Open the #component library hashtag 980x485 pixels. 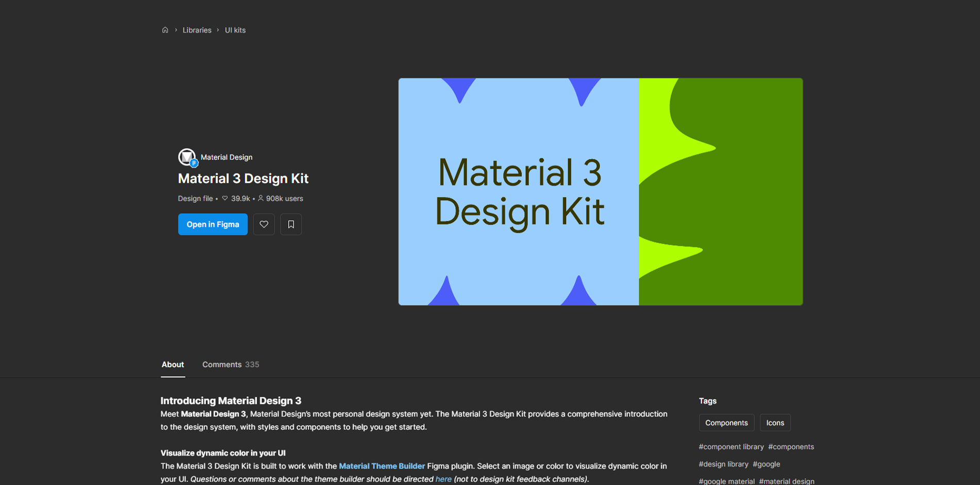pyautogui.click(x=731, y=447)
